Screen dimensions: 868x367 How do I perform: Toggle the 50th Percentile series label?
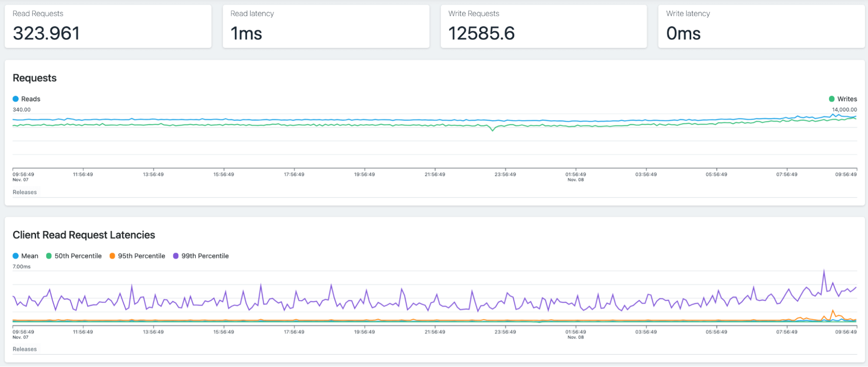[78, 256]
